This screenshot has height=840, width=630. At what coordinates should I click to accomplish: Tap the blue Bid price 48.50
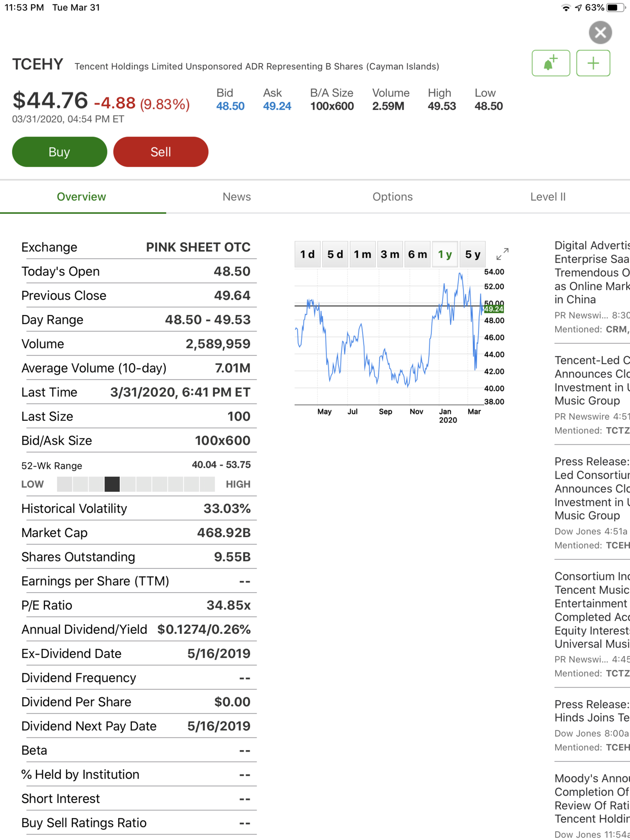(x=230, y=106)
